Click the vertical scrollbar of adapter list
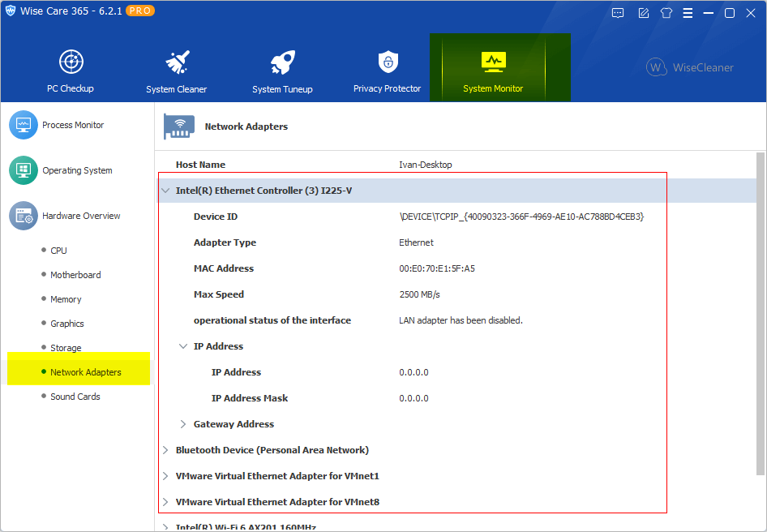Viewport: 767px width, 532px height. 761,313
